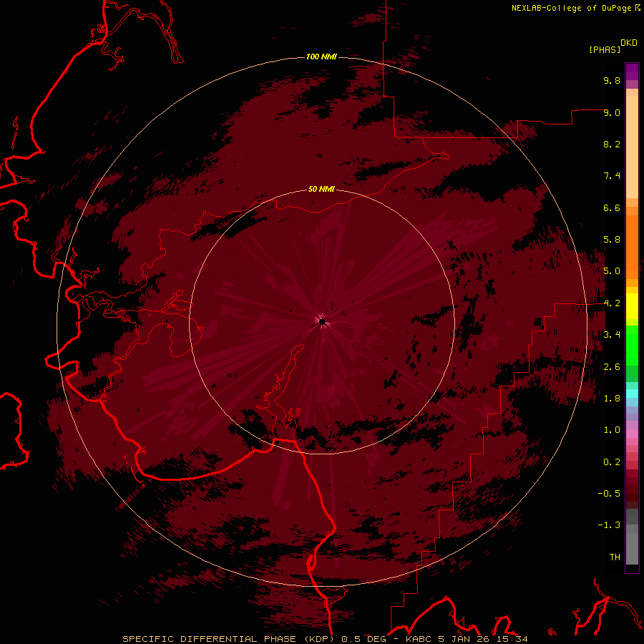644x644 pixels.
Task: Click the 9.8 scale value
Action: coord(612,80)
